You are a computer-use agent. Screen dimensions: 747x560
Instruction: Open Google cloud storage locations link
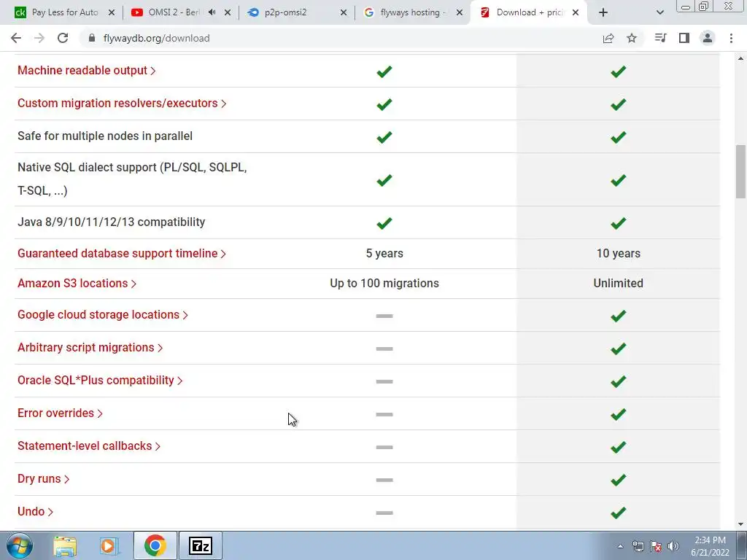click(102, 315)
